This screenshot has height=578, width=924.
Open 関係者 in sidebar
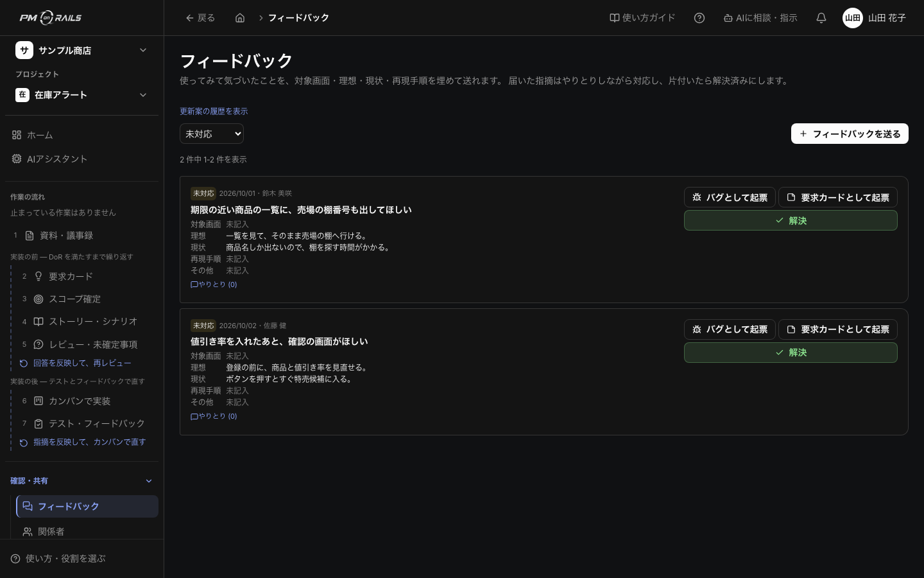[87, 531]
